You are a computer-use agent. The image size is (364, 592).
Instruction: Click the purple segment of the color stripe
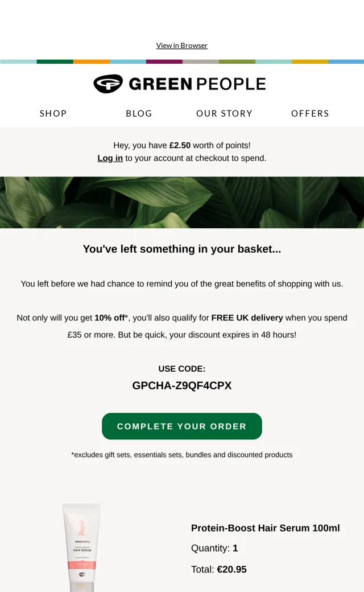164,61
